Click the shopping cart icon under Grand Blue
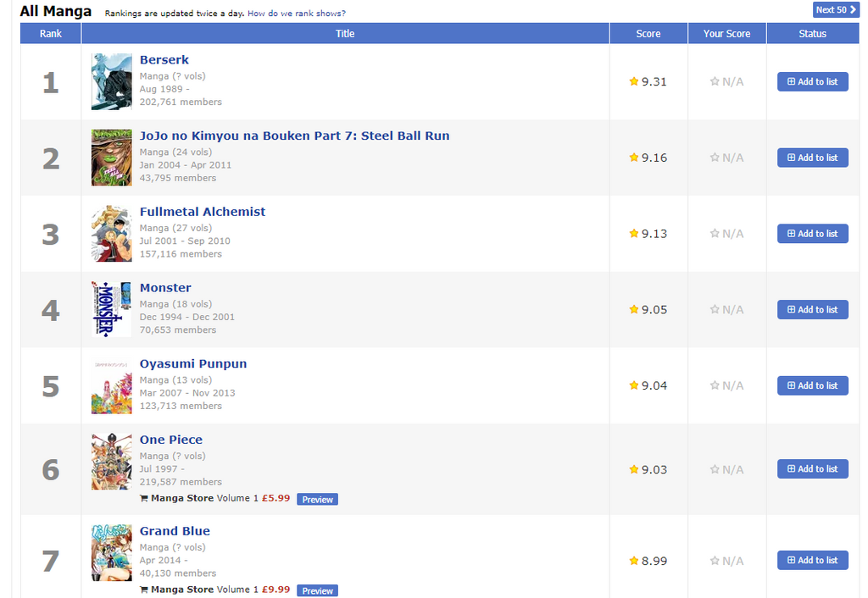Image resolution: width=868 pixels, height=598 pixels. point(144,590)
